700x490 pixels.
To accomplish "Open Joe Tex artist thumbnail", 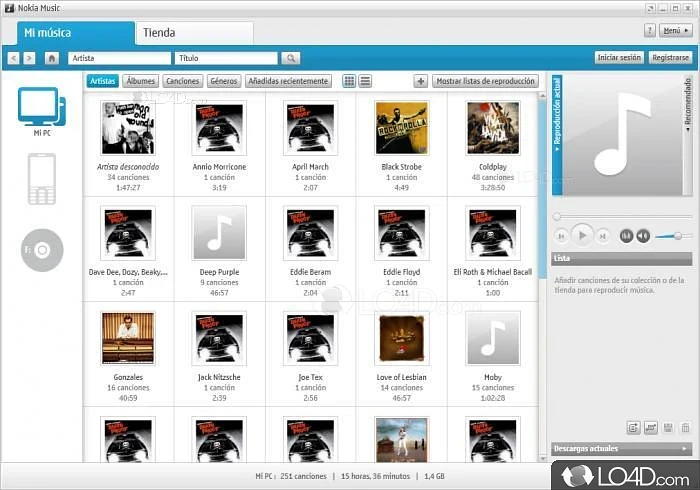I will point(310,338).
